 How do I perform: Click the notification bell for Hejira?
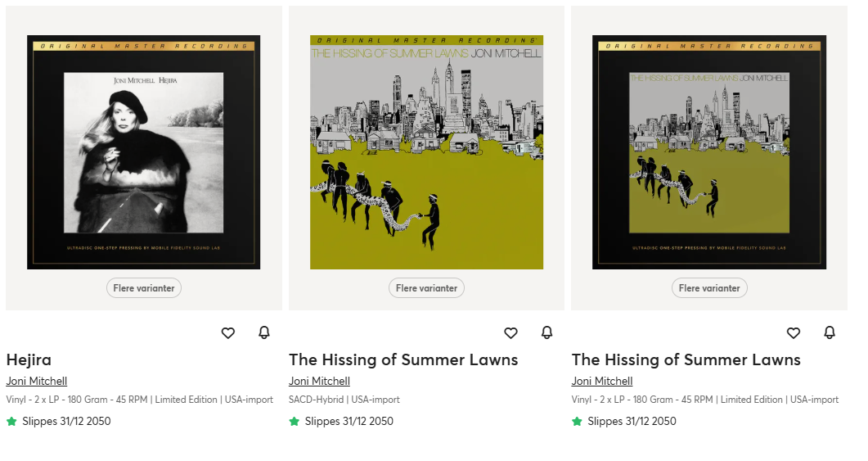tap(264, 332)
